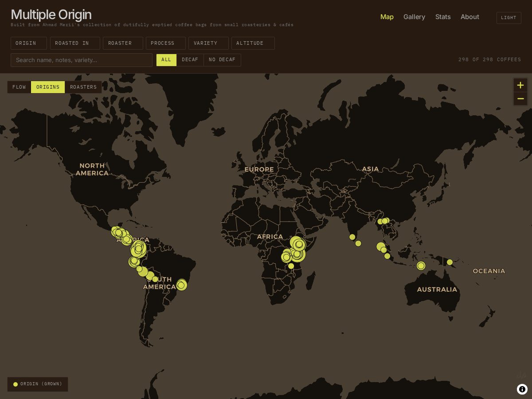Image resolution: width=532 pixels, height=399 pixels.
Task: Click the ORIGIN (GROWN) legend entry
Action: coord(38,384)
